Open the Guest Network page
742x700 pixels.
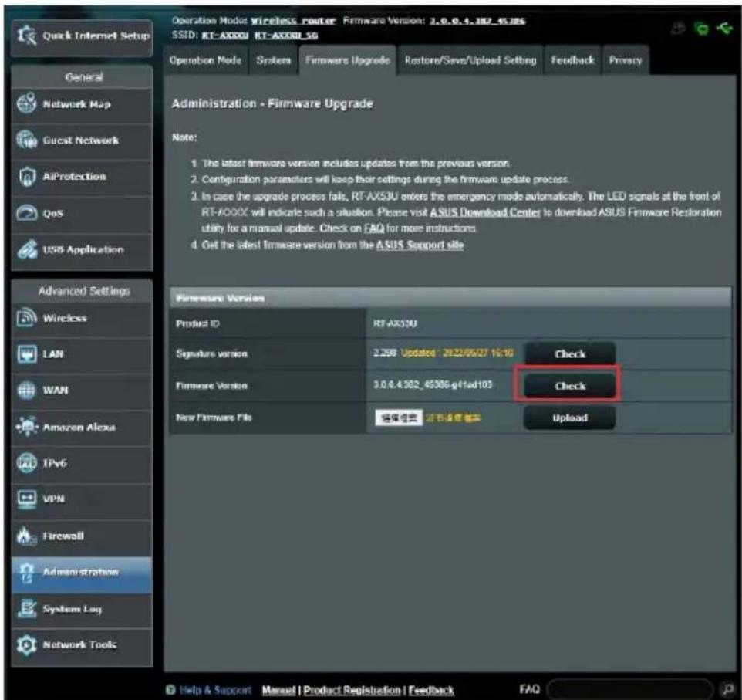tap(82, 140)
